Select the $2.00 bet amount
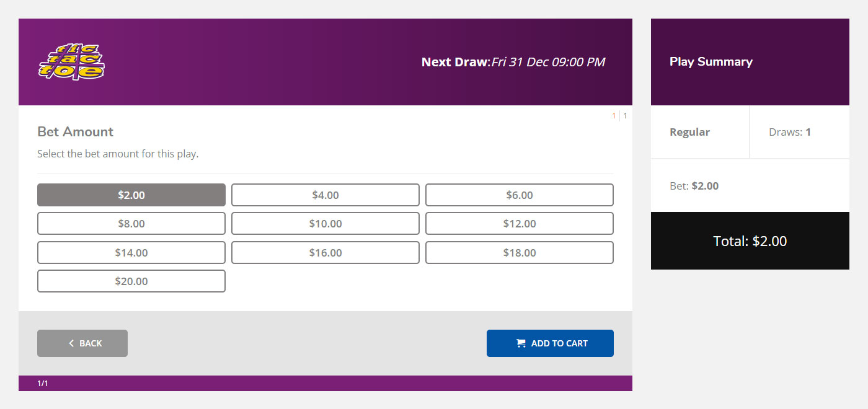 point(131,195)
